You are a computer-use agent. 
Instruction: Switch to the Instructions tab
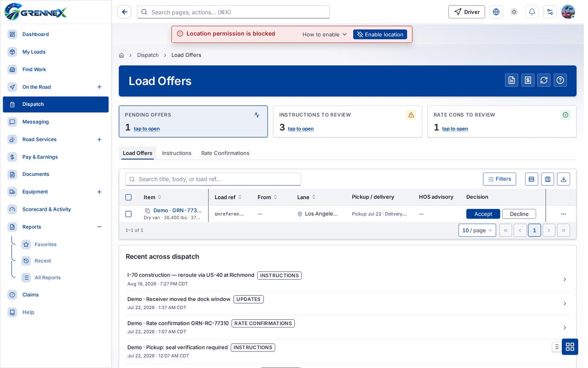177,153
